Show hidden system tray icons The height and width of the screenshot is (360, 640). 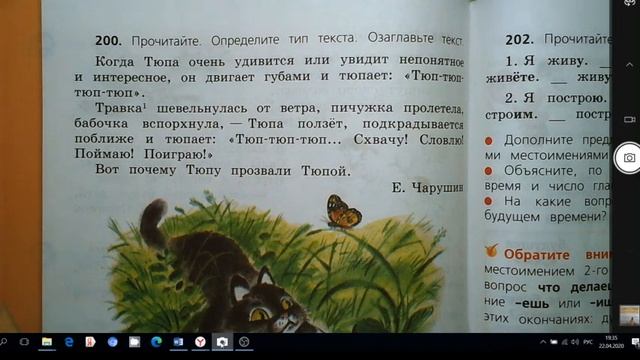click(543, 342)
